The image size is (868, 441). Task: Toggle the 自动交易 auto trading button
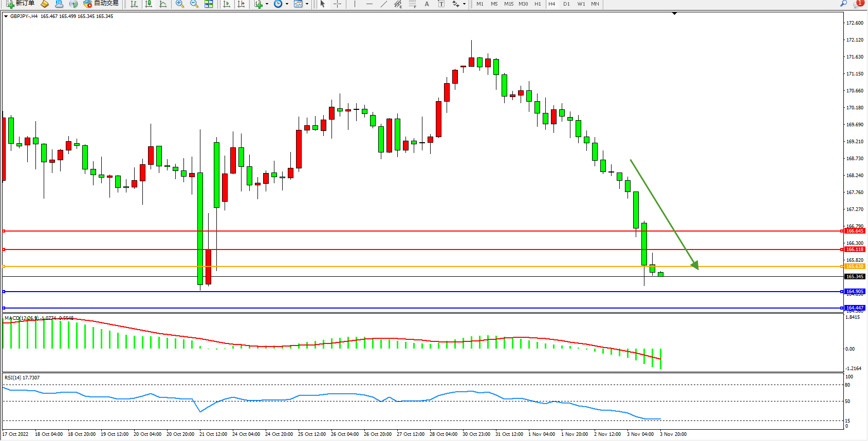pyautogui.click(x=101, y=4)
